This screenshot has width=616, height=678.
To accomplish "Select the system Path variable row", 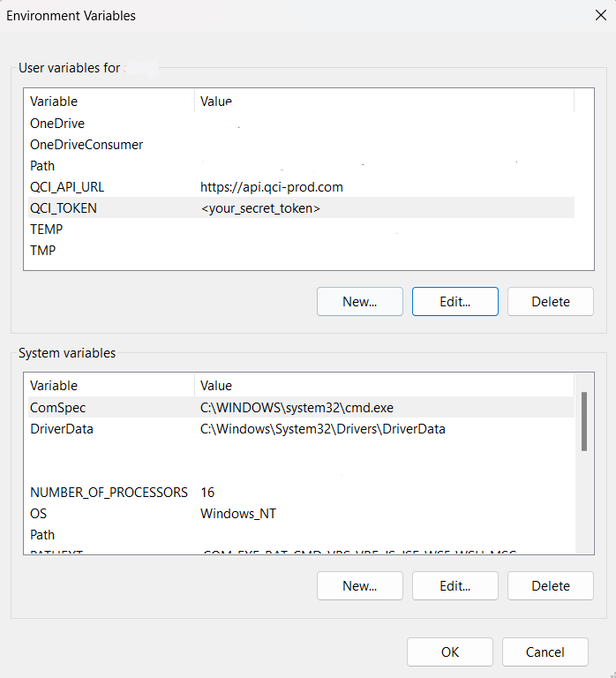I will pyautogui.click(x=301, y=534).
